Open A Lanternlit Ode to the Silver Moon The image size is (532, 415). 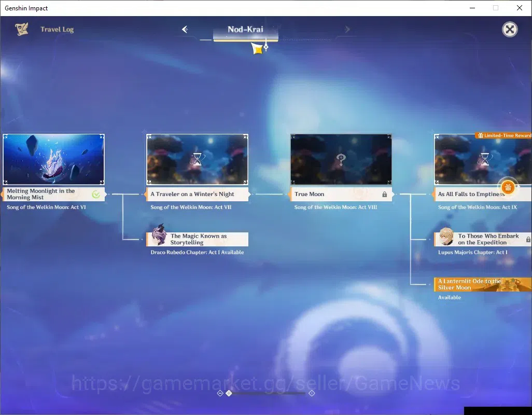(x=483, y=284)
